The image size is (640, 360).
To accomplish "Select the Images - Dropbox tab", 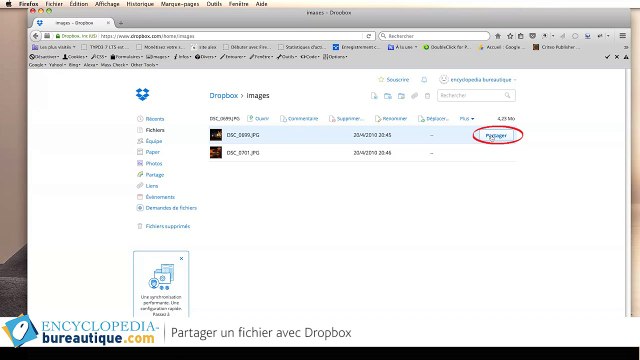I will (73, 23).
